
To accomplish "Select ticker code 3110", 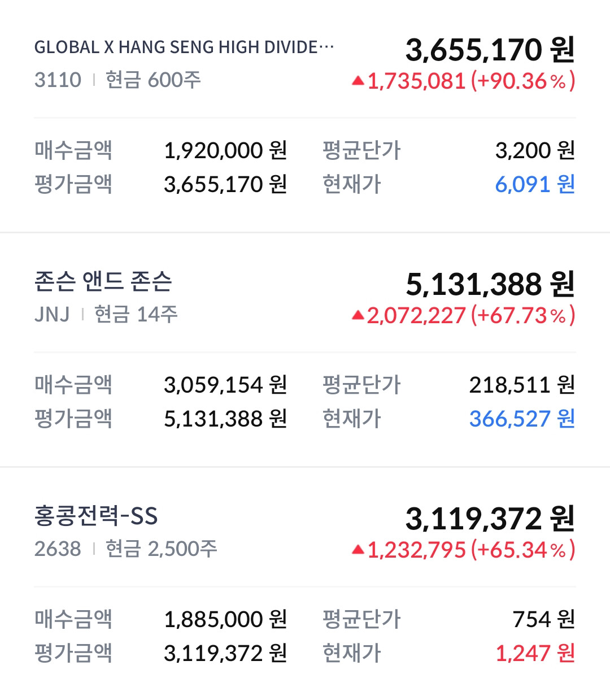I will 58,80.
